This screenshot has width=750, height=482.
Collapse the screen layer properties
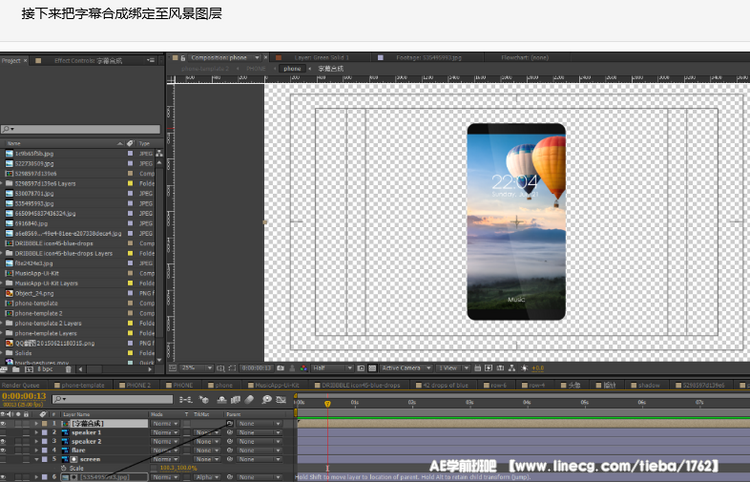click(x=36, y=459)
